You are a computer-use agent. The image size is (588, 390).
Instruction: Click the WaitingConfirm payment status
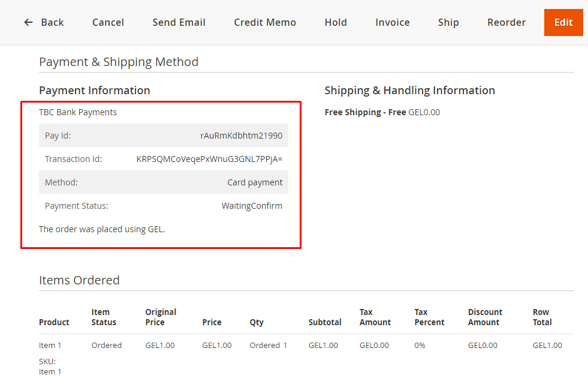pos(252,206)
